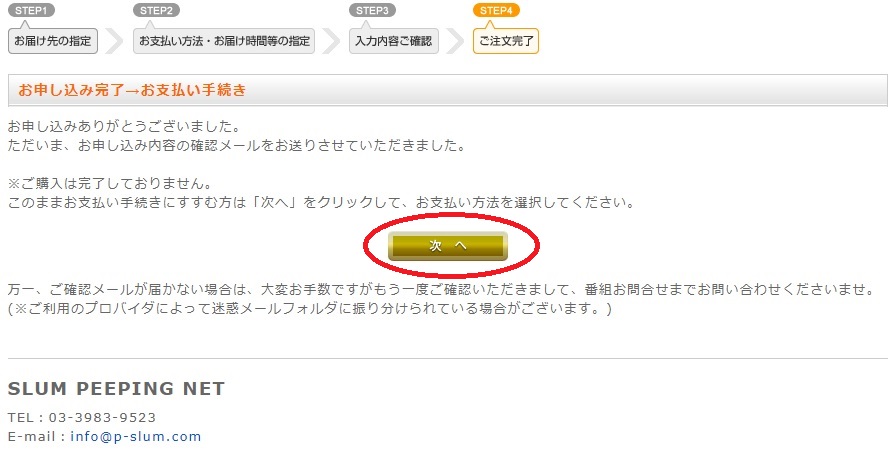894x451 pixels.
Task: Select the gray STEP2 badge
Action: [156, 10]
